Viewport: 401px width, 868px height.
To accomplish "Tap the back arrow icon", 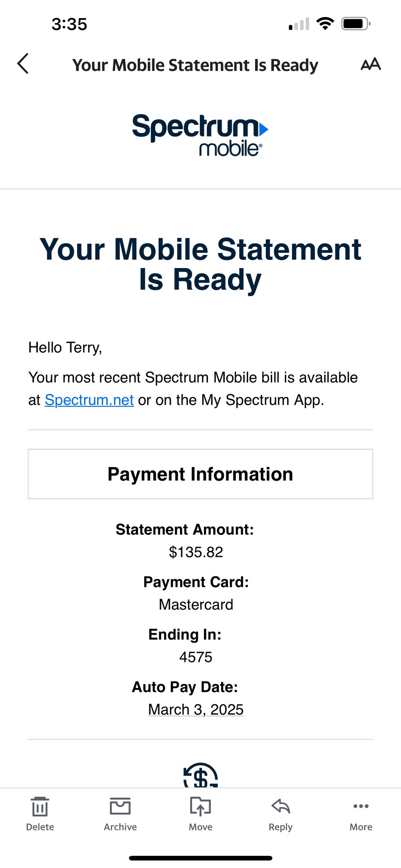I will pyautogui.click(x=23, y=64).
